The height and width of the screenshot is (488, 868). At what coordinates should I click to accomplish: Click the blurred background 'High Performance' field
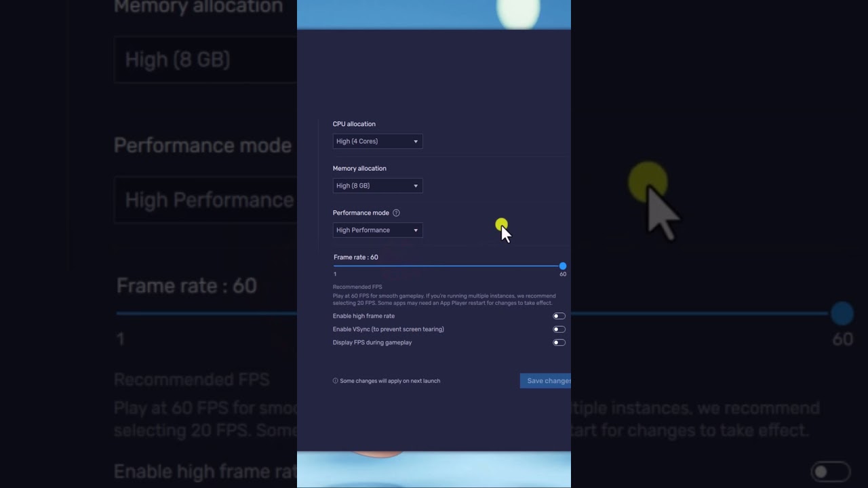coord(205,200)
